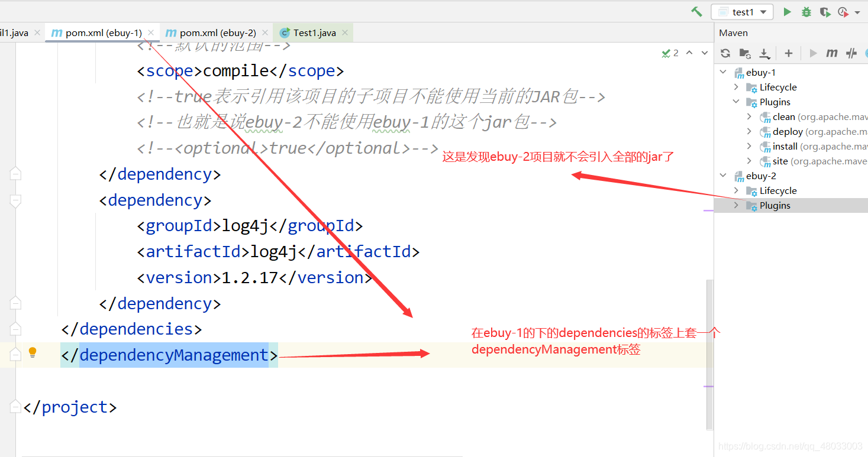
Task: Select Plugins folder under ebuy-2
Action: [x=769, y=206]
